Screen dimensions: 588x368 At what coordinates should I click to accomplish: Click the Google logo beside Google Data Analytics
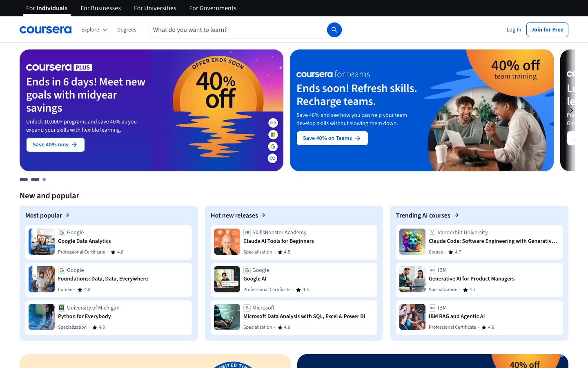coord(62,233)
